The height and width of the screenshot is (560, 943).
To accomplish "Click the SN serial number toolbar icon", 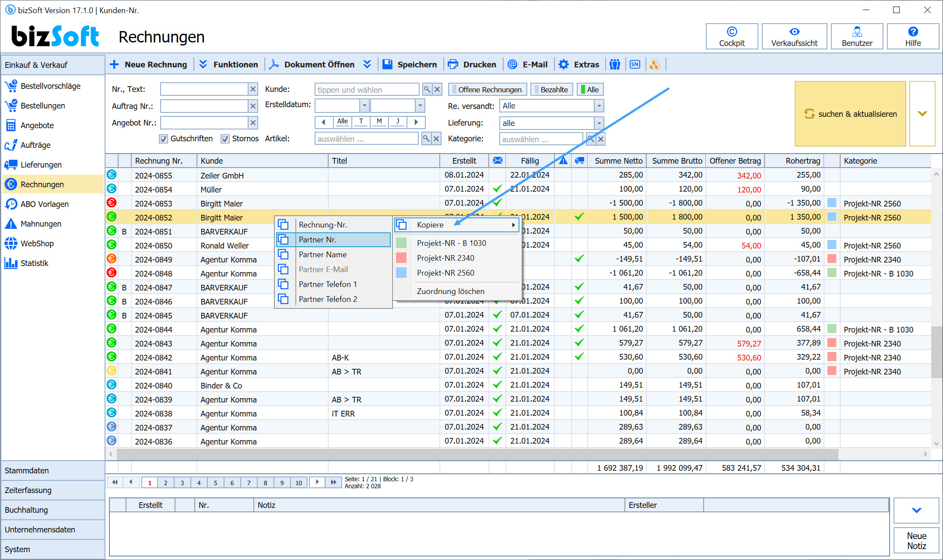I will (x=635, y=64).
